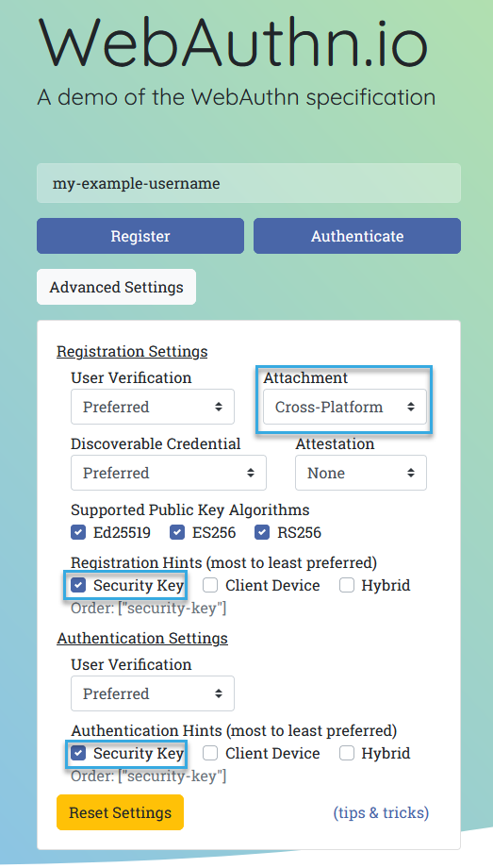This screenshot has height=868, width=493.
Task: Click 'Supported Public Key Algorithms' label
Action: pos(190,509)
